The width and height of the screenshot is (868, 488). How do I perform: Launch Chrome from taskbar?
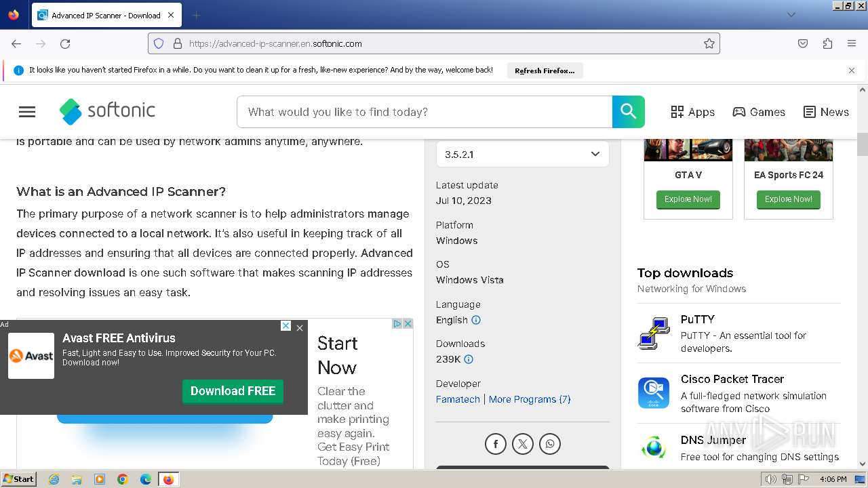click(123, 479)
